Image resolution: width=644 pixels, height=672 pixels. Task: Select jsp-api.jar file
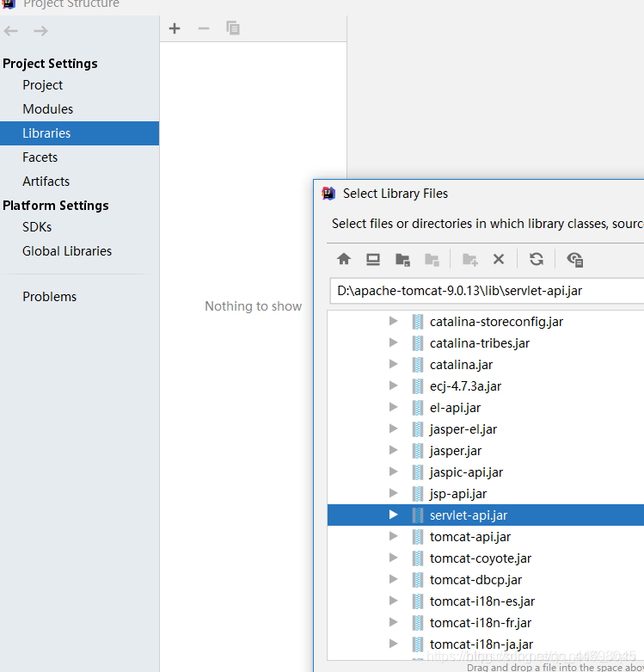(458, 494)
